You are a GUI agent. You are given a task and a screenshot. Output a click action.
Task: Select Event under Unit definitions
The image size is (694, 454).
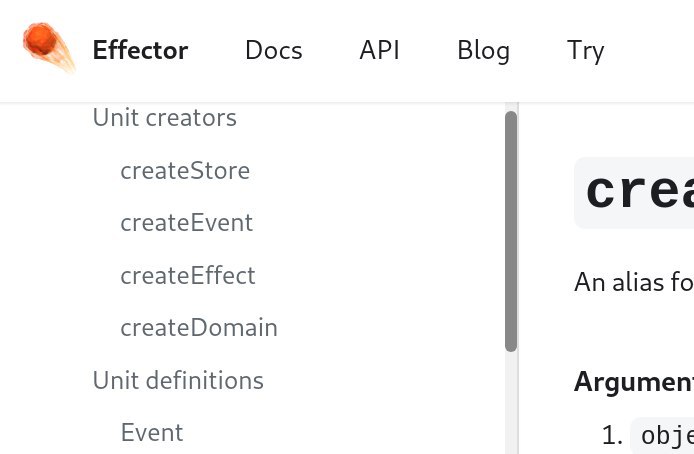[x=152, y=432]
